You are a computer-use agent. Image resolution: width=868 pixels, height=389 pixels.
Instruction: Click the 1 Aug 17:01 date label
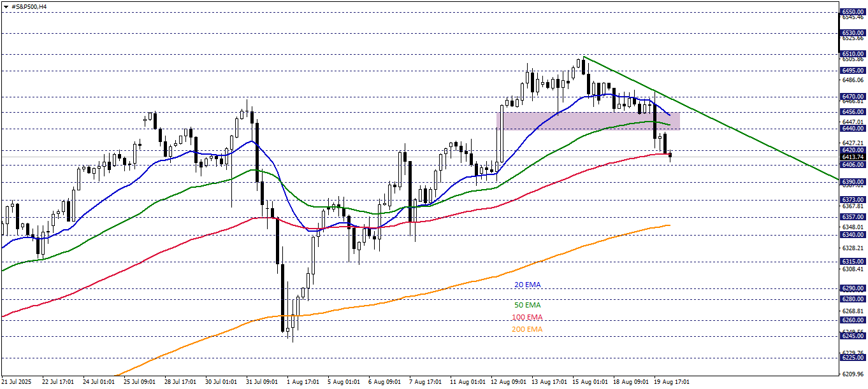point(303,382)
